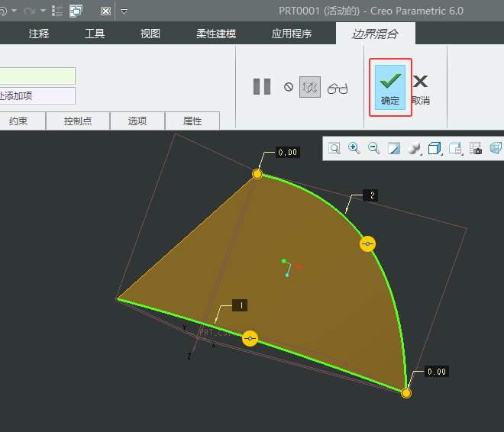
Task: Open the display style spheres dropdown
Action: coord(415,148)
